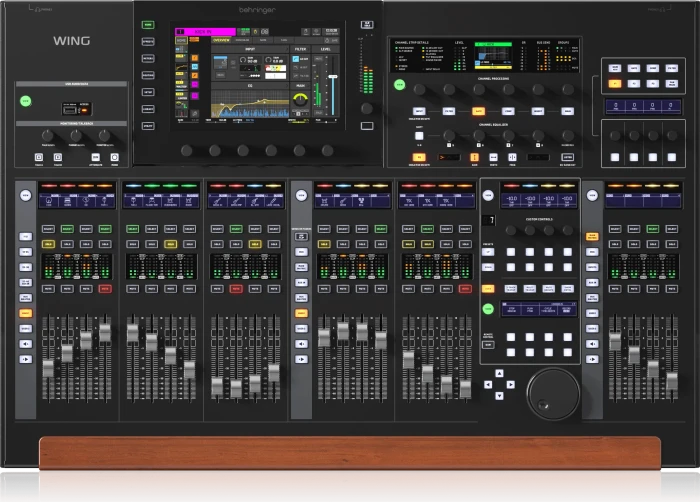Select the INPUT button in channel processing row
The image size is (700, 502).
point(419,111)
